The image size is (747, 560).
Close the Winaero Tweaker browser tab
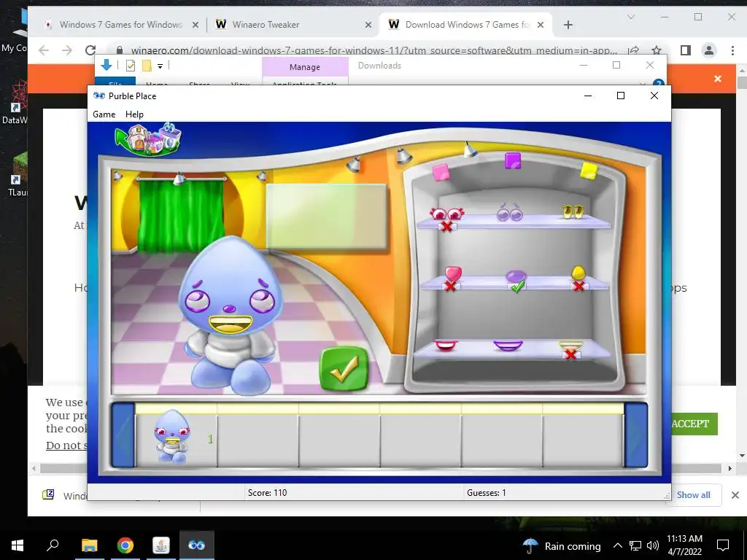point(368,25)
